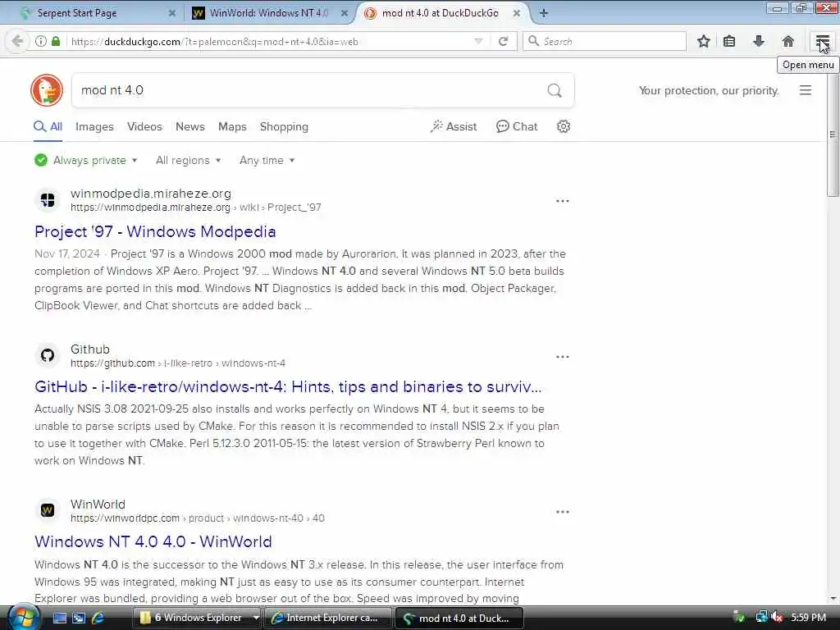Select the News search category
The image size is (840, 630).
(x=189, y=127)
